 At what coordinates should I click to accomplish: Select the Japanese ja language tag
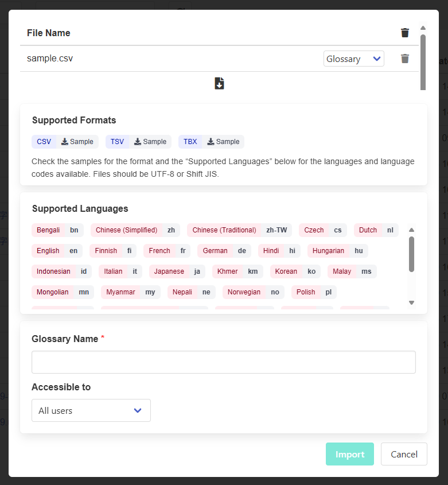pyautogui.click(x=177, y=271)
